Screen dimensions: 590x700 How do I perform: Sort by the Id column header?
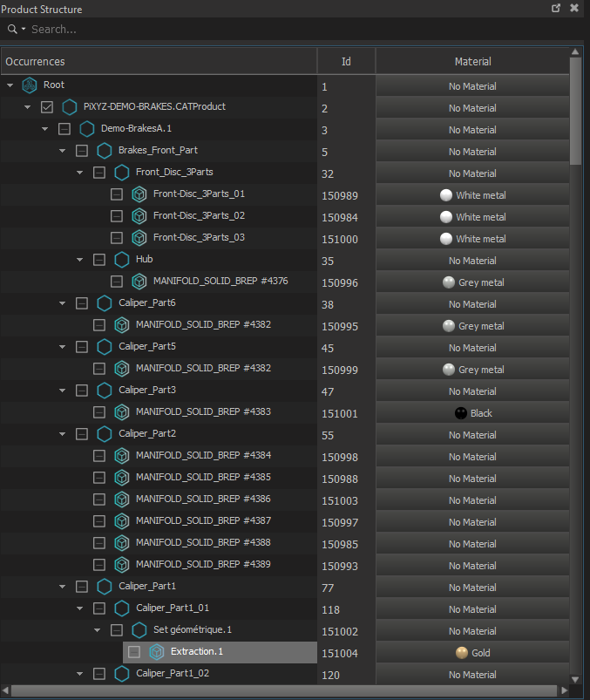coord(346,62)
